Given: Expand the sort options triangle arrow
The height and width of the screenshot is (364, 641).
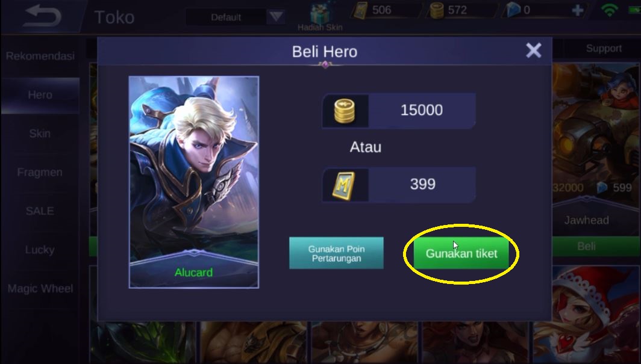Looking at the screenshot, I should point(277,17).
